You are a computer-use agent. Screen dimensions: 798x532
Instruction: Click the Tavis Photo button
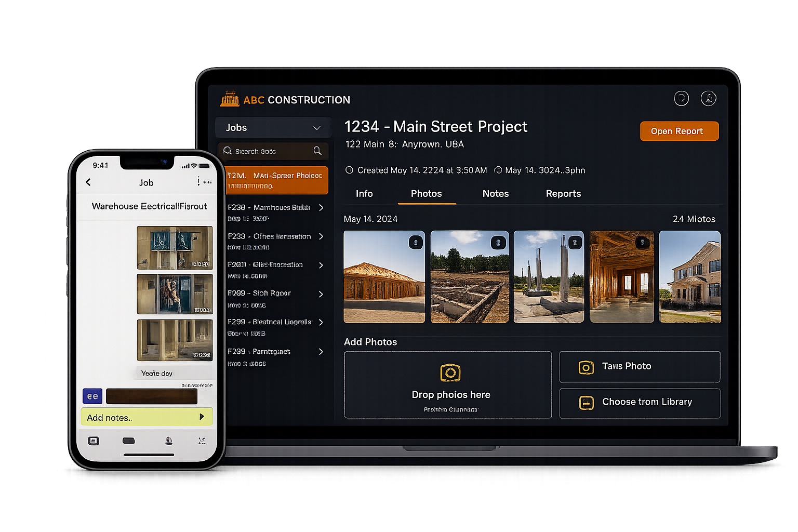pos(640,367)
